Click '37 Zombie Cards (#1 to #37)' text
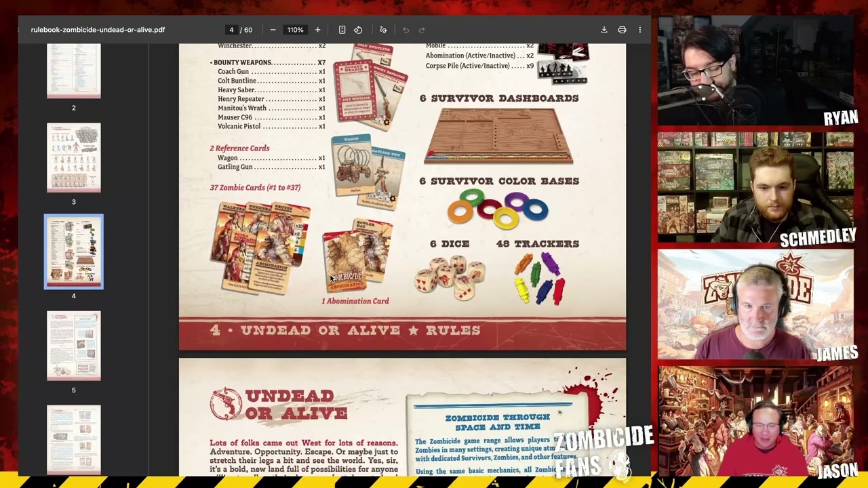The height and width of the screenshot is (488, 868). point(255,188)
